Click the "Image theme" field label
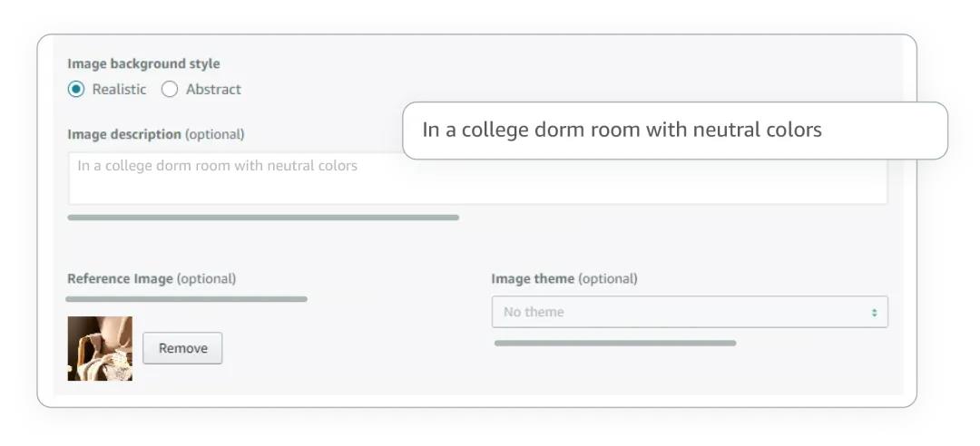 [533, 278]
